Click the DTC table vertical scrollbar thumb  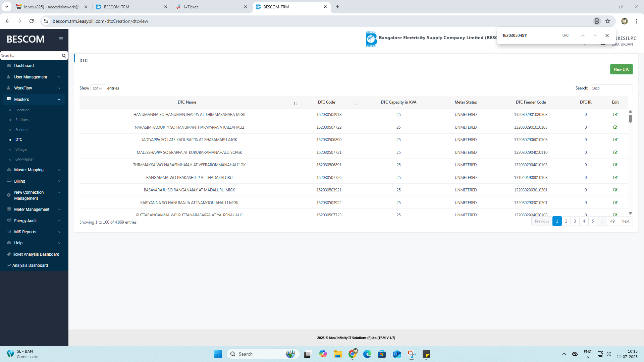pyautogui.click(x=630, y=118)
